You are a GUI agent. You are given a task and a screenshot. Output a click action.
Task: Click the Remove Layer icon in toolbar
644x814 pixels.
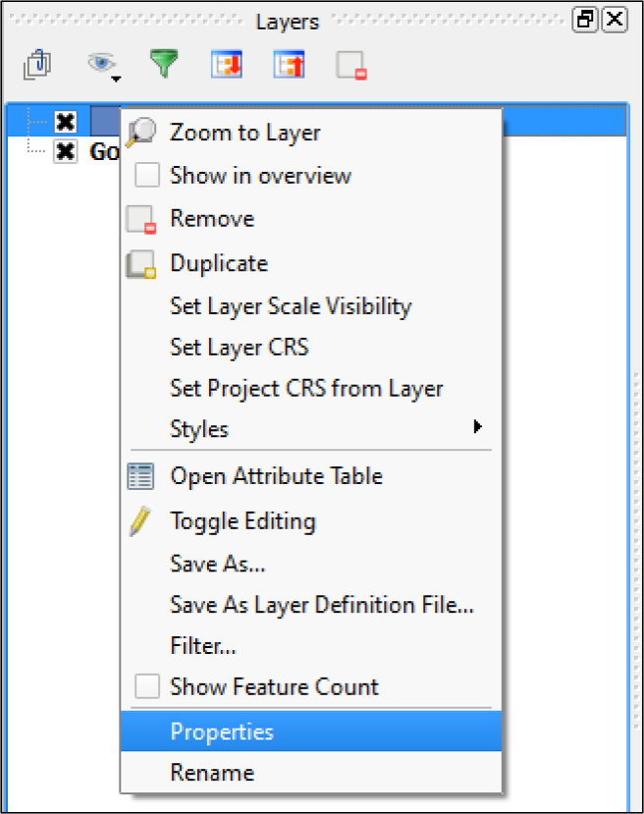pos(350,66)
